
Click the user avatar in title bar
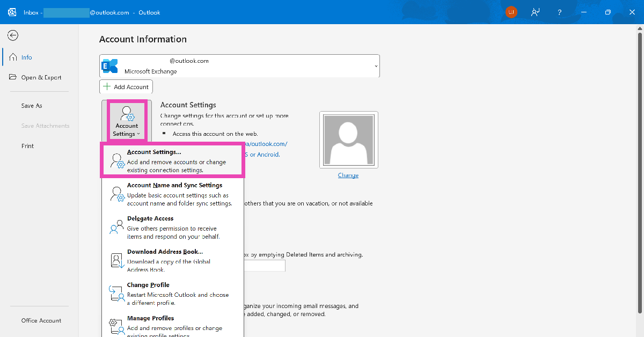(511, 12)
